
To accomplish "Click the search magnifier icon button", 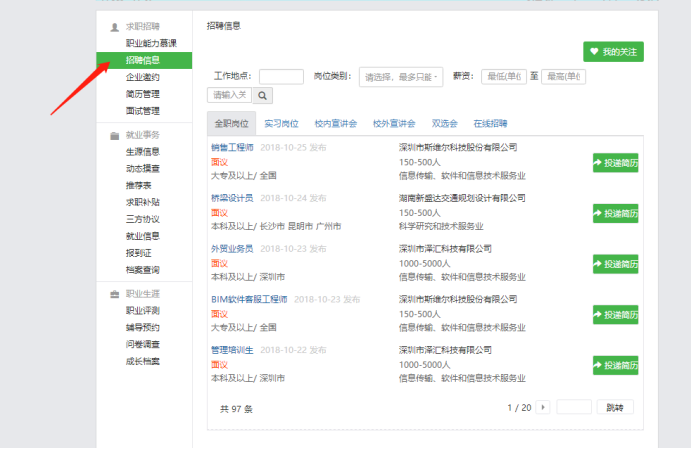I will pyautogui.click(x=263, y=95).
